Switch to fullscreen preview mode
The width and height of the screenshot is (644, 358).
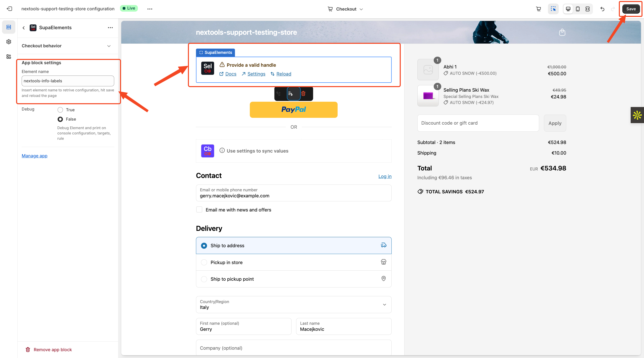click(x=587, y=9)
